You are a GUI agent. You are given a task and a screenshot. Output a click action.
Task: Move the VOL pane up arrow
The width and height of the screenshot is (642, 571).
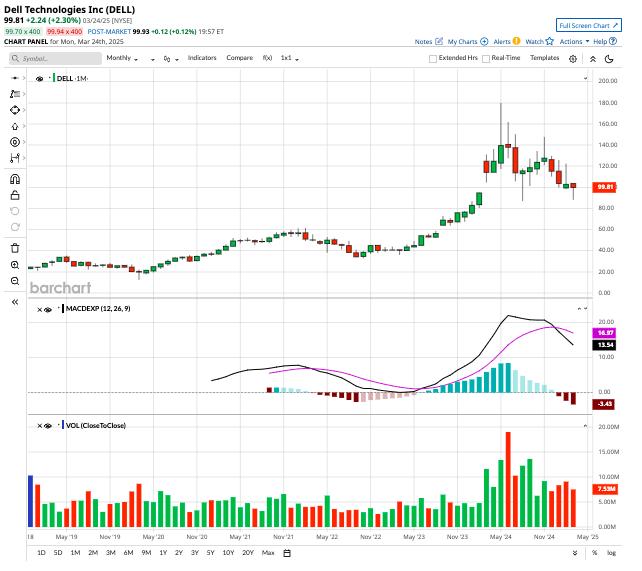pyautogui.click(x=585, y=426)
